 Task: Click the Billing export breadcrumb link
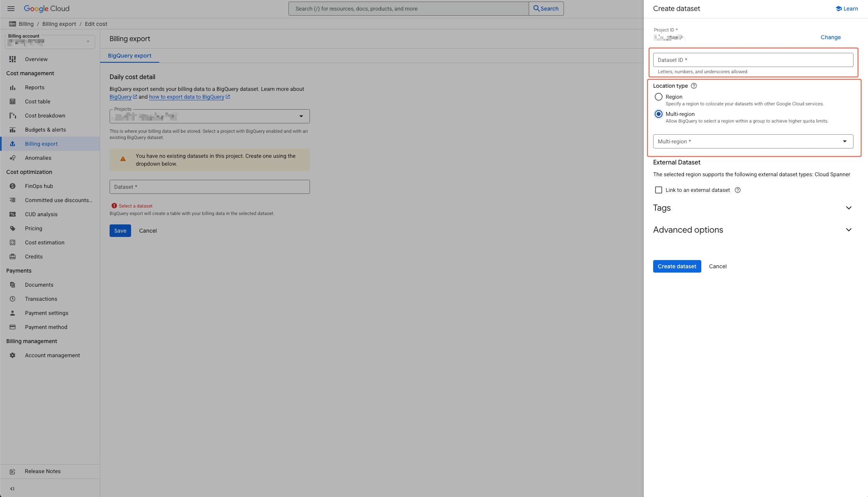[59, 24]
